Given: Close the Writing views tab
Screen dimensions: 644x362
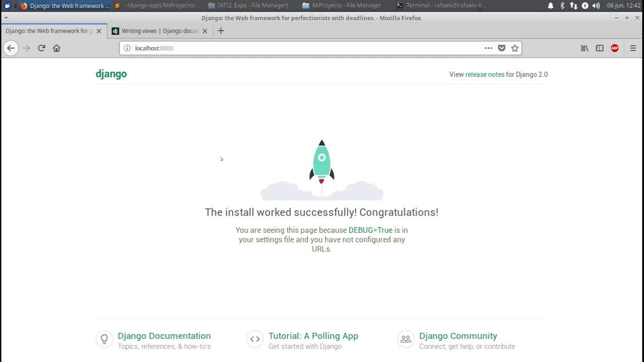Looking at the screenshot, I should point(205,31).
